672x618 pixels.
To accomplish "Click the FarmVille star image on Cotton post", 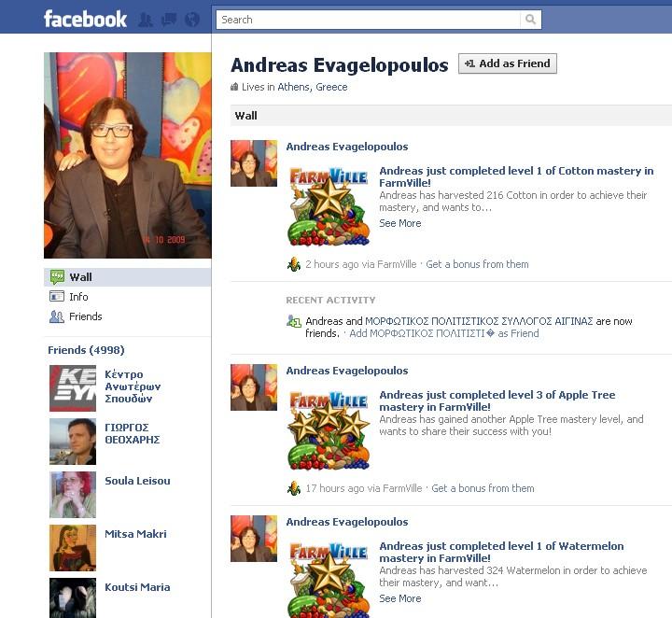I will pyautogui.click(x=329, y=206).
